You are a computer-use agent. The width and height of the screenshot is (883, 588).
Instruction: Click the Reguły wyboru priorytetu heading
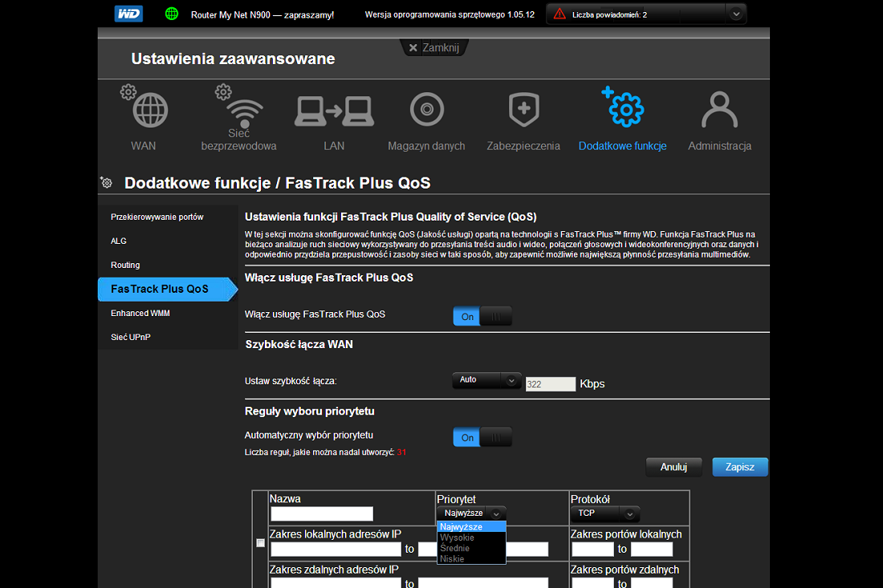[x=309, y=412]
